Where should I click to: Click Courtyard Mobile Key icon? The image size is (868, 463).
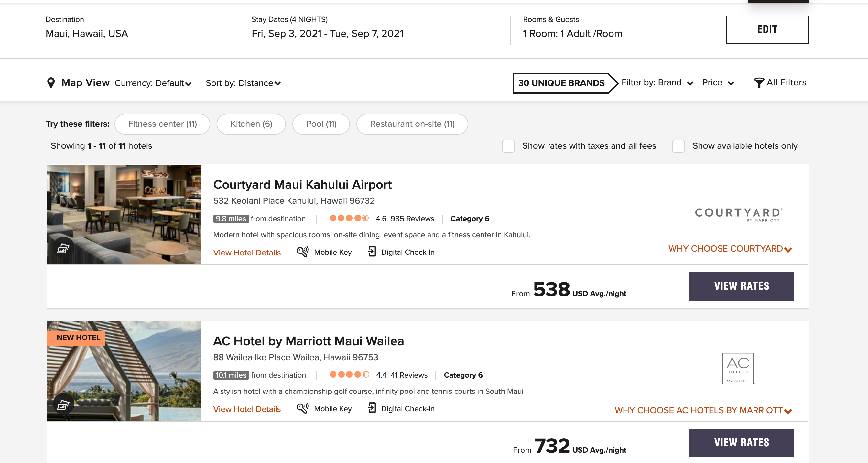[302, 252]
